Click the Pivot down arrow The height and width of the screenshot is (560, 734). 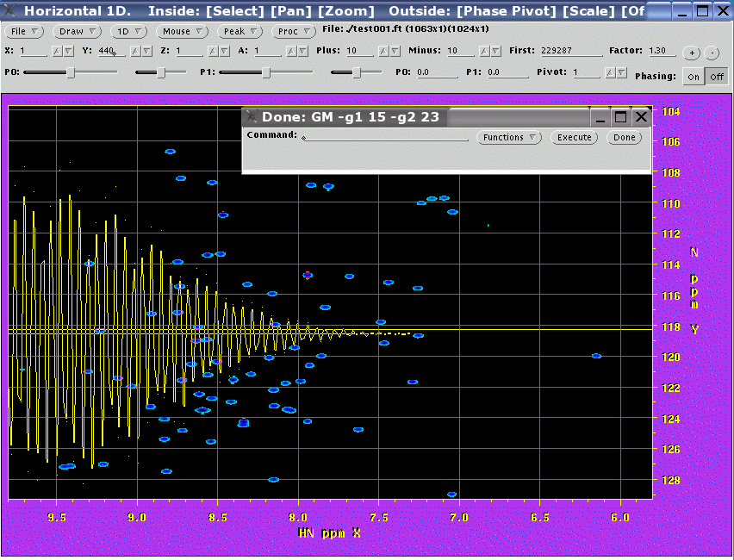coord(622,72)
